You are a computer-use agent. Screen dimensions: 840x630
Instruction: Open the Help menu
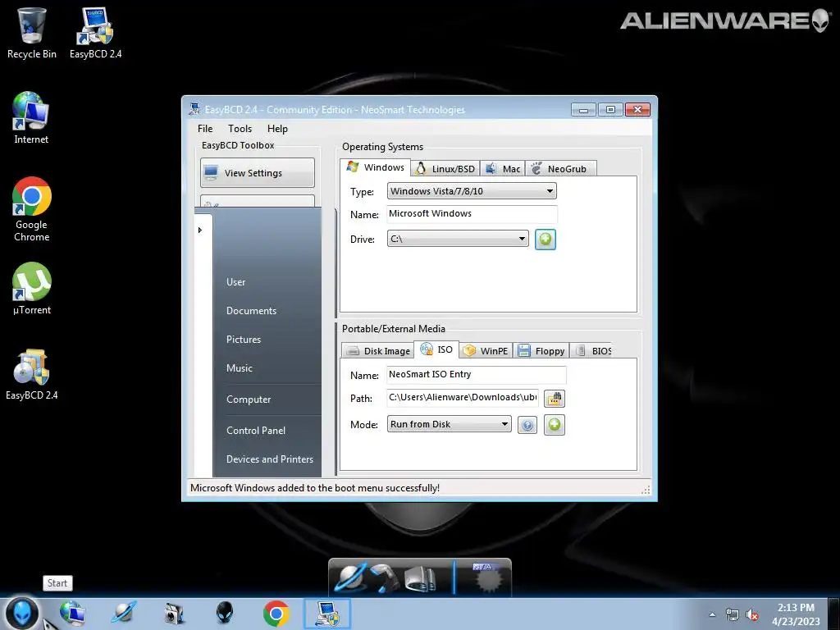(x=277, y=129)
